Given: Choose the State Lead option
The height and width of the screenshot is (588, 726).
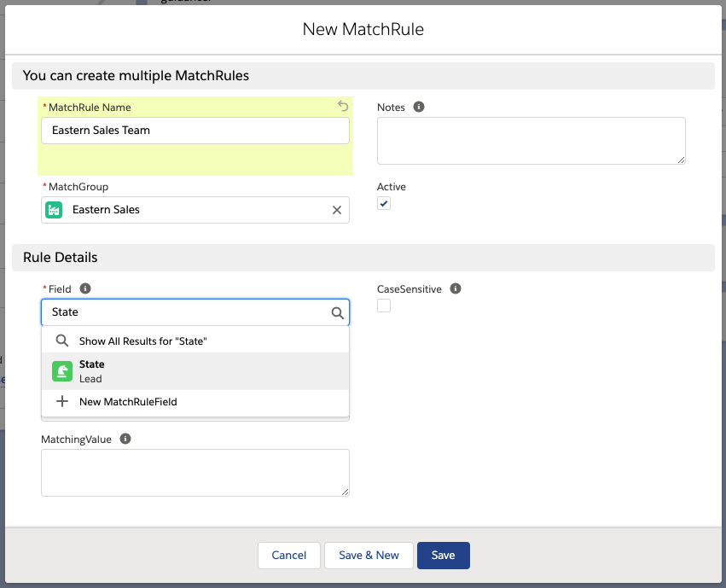Looking at the screenshot, I should [x=195, y=371].
